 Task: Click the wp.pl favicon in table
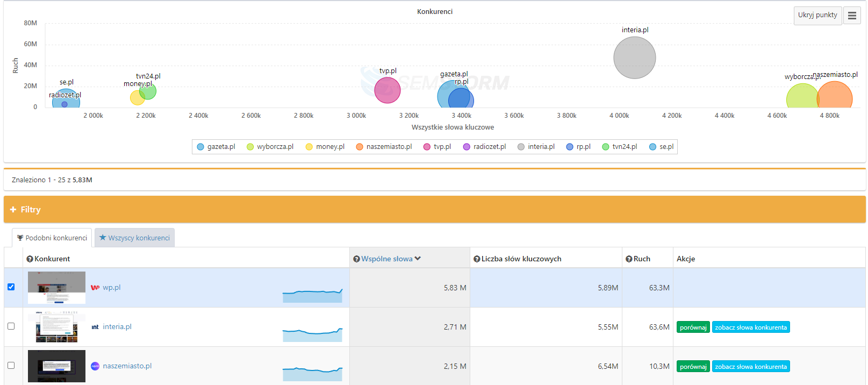95,288
